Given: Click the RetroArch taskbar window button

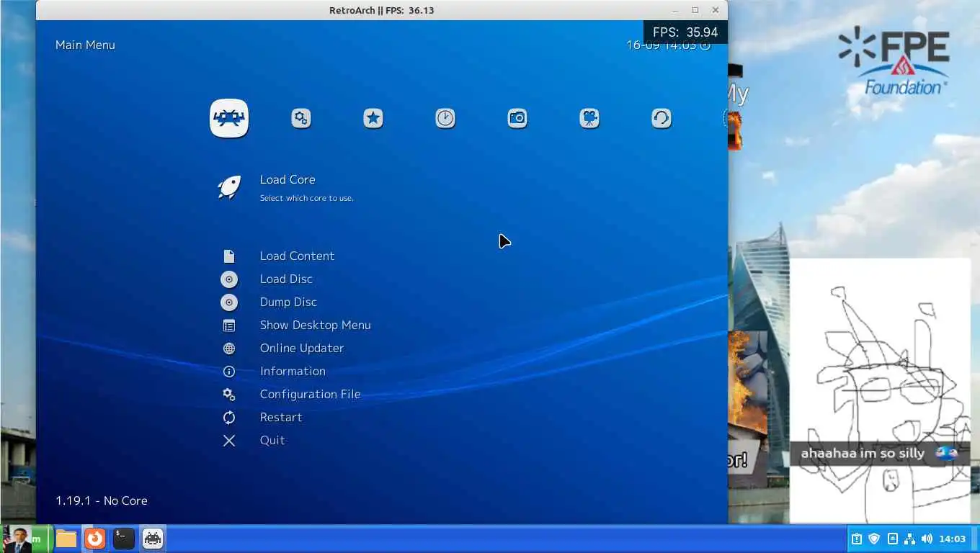Looking at the screenshot, I should click(153, 539).
